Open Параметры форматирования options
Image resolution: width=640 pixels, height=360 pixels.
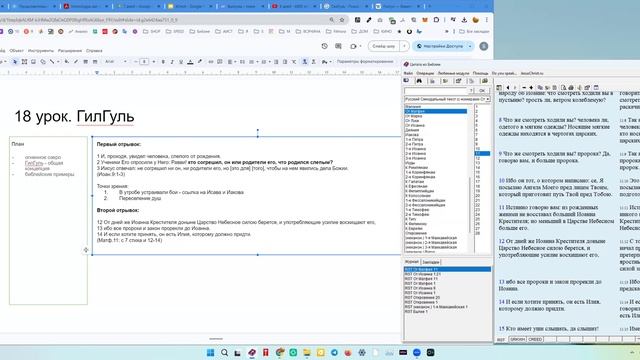tap(365, 62)
